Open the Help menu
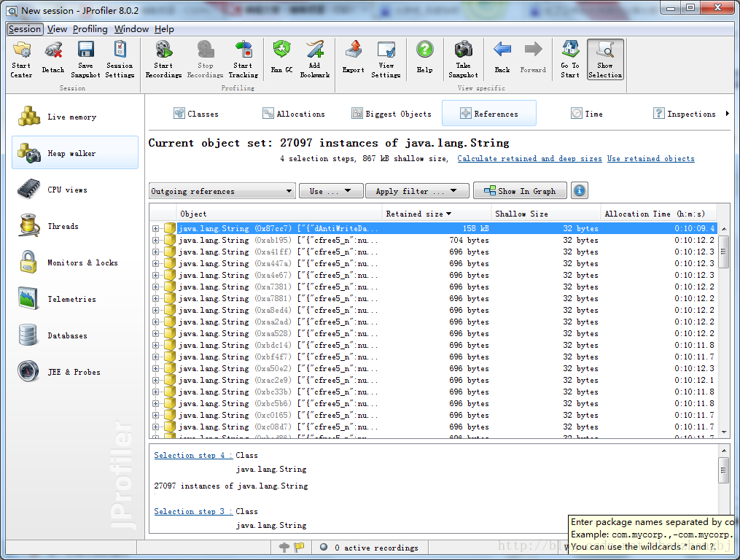Screen dimensions: 740x560 coord(164,29)
